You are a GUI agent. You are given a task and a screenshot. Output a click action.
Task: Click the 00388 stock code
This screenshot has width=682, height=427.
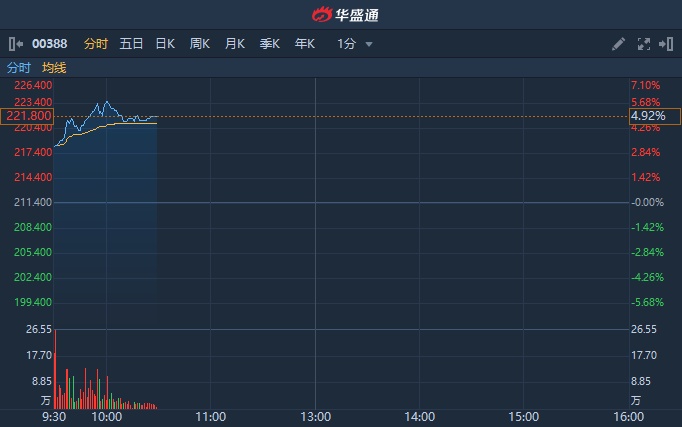tap(48, 44)
